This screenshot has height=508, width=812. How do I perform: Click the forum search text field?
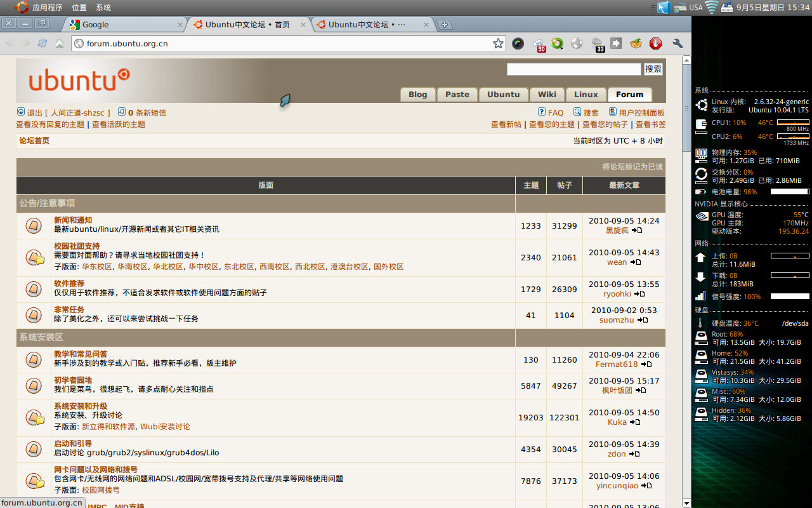click(574, 69)
